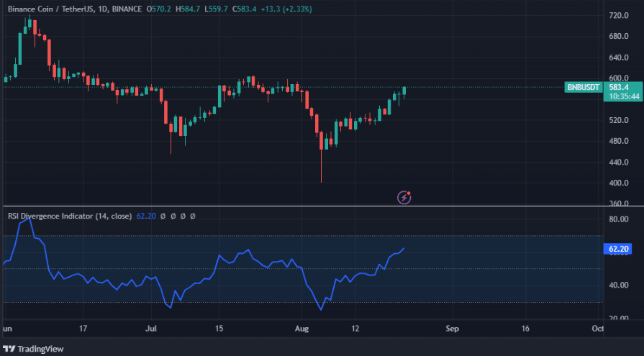
Task: Click the 10:35:44 candle countdown timer
Action: pyautogui.click(x=624, y=96)
